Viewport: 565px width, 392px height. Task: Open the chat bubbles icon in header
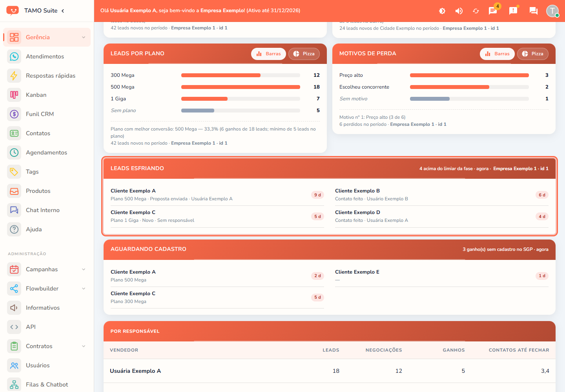[x=534, y=11]
